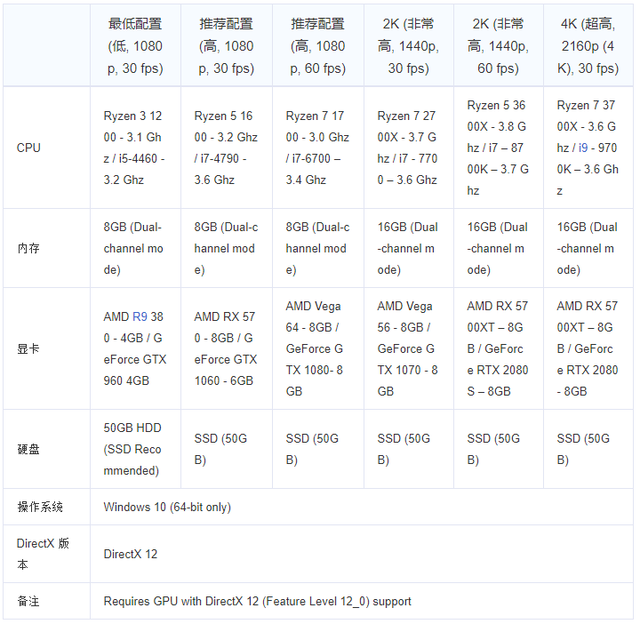Open the i9 link in the CPU row
Screen dimensions: 640x624
(583, 148)
